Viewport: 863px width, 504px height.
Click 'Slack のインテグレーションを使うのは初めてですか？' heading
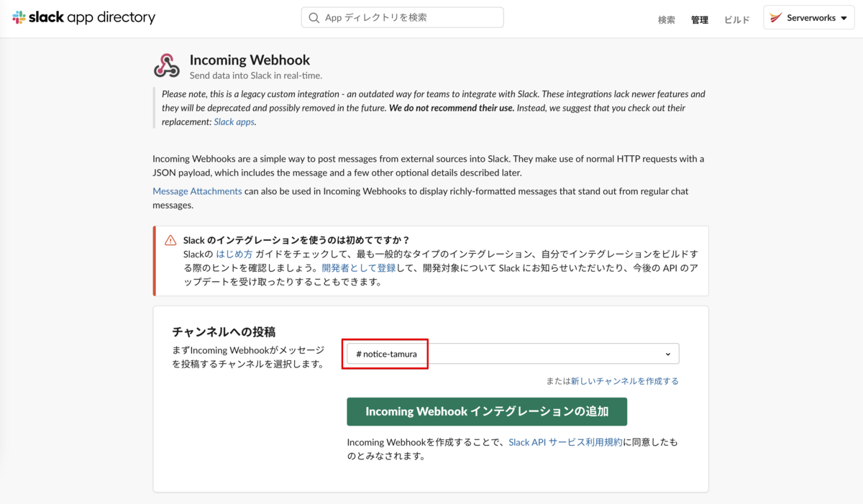coord(296,240)
